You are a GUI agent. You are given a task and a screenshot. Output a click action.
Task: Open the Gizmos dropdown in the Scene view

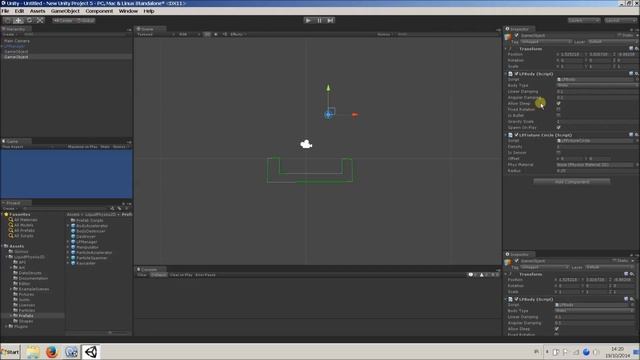click(384, 34)
